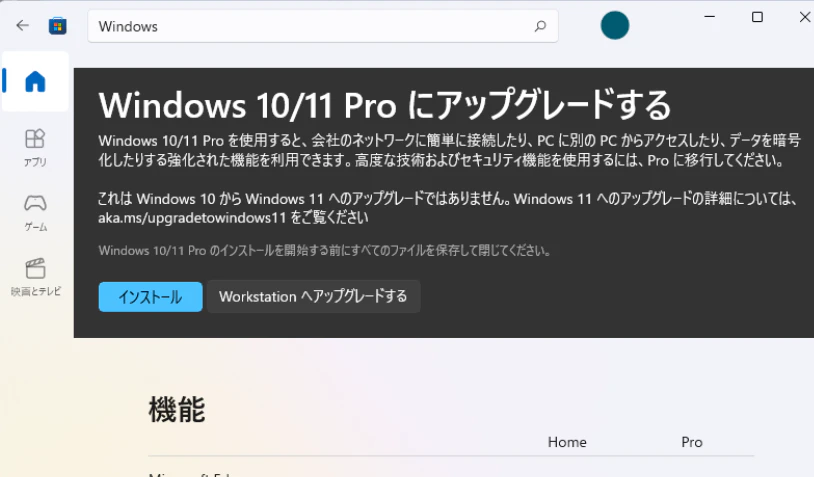Close the Microsoft Store window
This screenshot has height=477, width=814.
click(x=805, y=17)
